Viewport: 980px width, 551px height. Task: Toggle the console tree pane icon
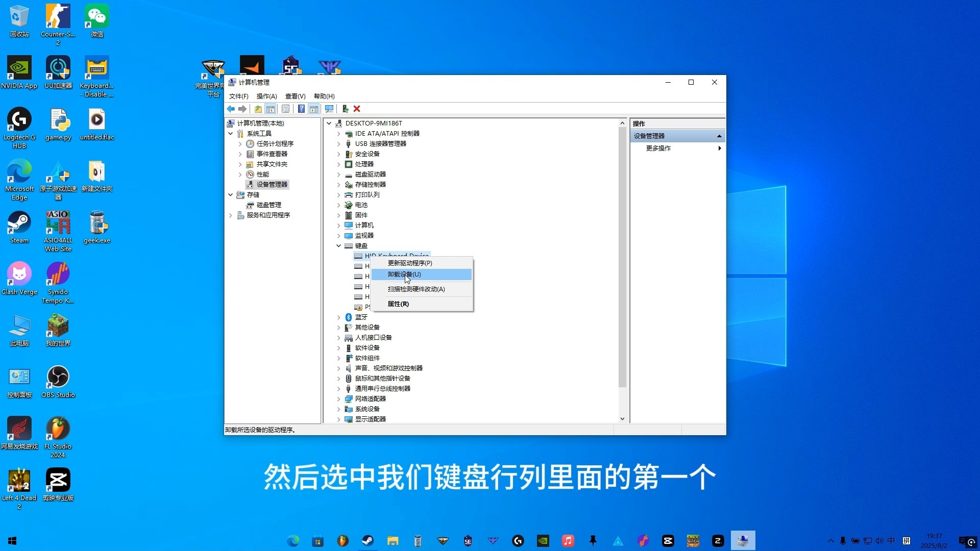(271, 109)
